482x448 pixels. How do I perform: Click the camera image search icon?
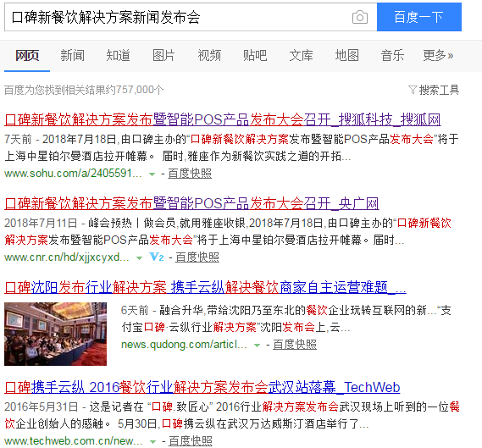click(x=360, y=17)
